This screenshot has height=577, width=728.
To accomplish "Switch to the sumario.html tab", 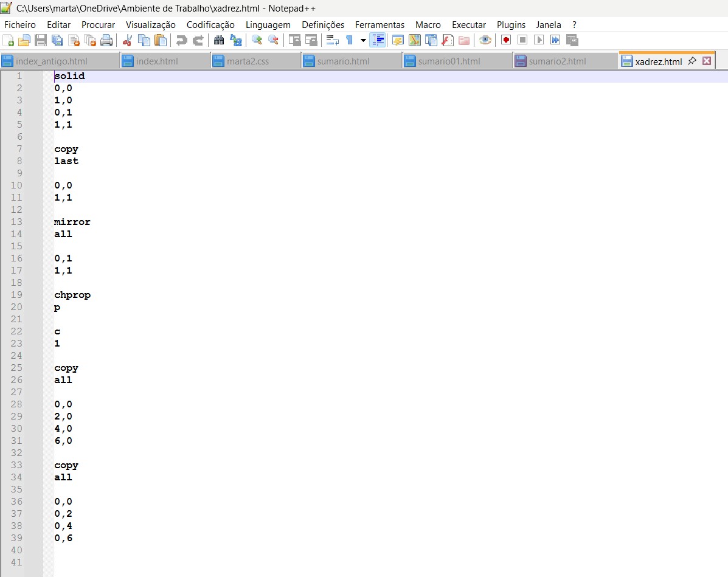I will (x=352, y=61).
